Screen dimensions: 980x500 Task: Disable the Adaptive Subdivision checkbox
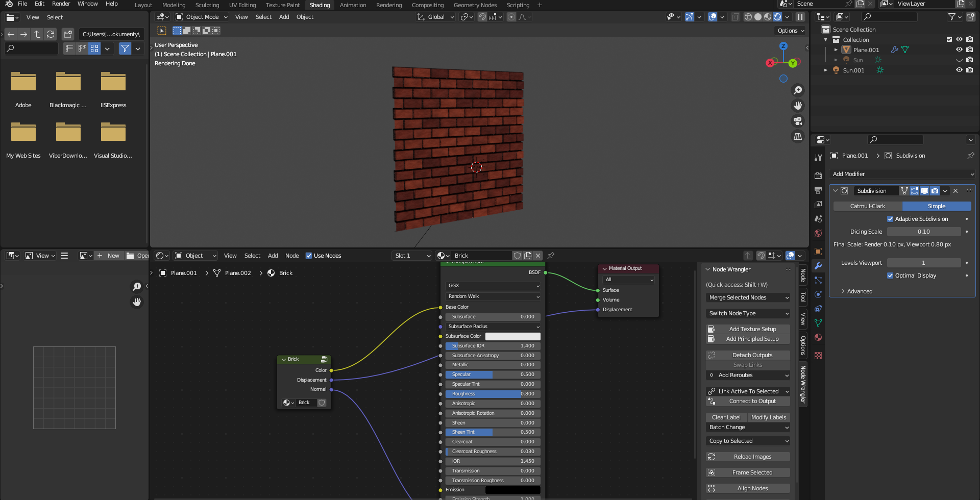click(890, 219)
